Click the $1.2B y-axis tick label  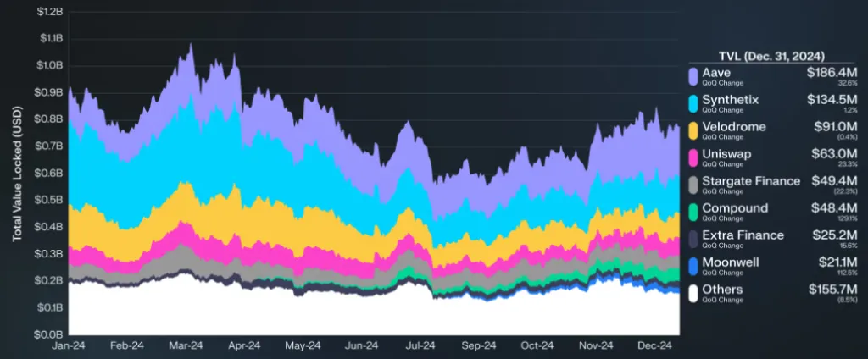(50, 12)
